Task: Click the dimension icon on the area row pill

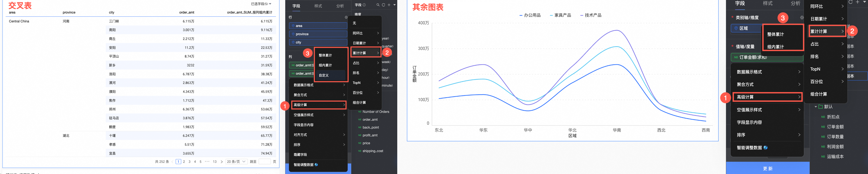Action: pyautogui.click(x=293, y=26)
